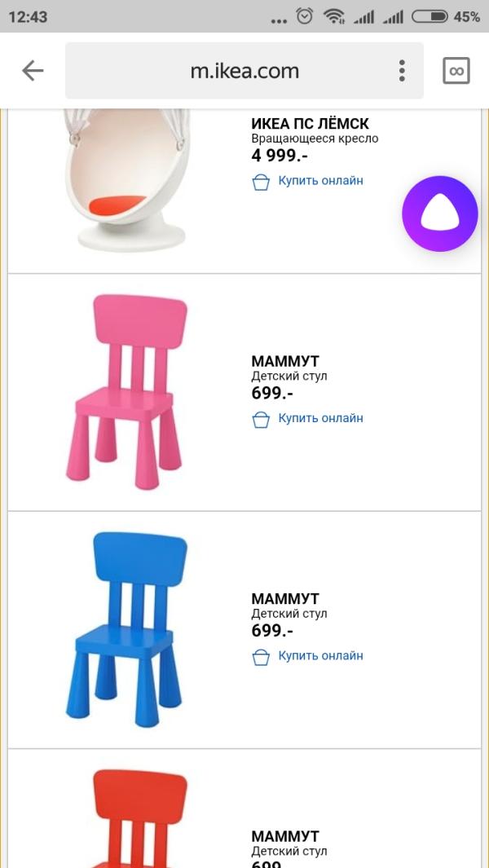Tap shopping bag icon for ЛЁМСК chair
Image resolution: width=489 pixels, height=868 pixels.
pyautogui.click(x=261, y=182)
